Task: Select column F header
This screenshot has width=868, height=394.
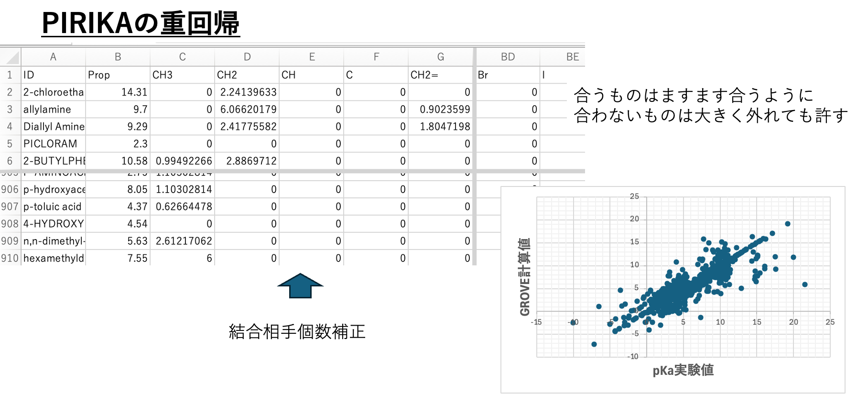Action: [376, 57]
